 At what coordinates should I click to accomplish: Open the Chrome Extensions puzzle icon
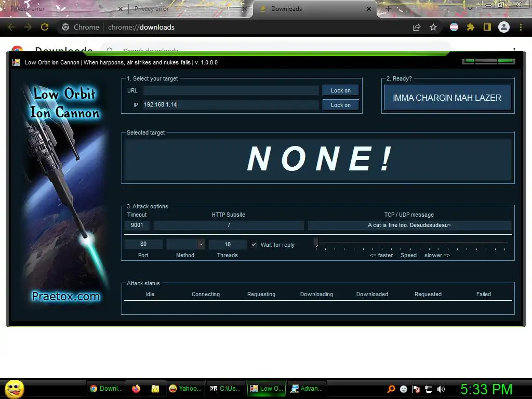(x=470, y=27)
